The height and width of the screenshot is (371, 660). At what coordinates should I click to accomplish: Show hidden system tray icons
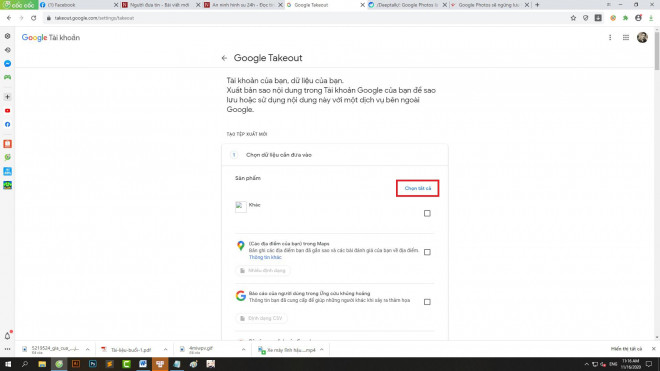click(586, 364)
